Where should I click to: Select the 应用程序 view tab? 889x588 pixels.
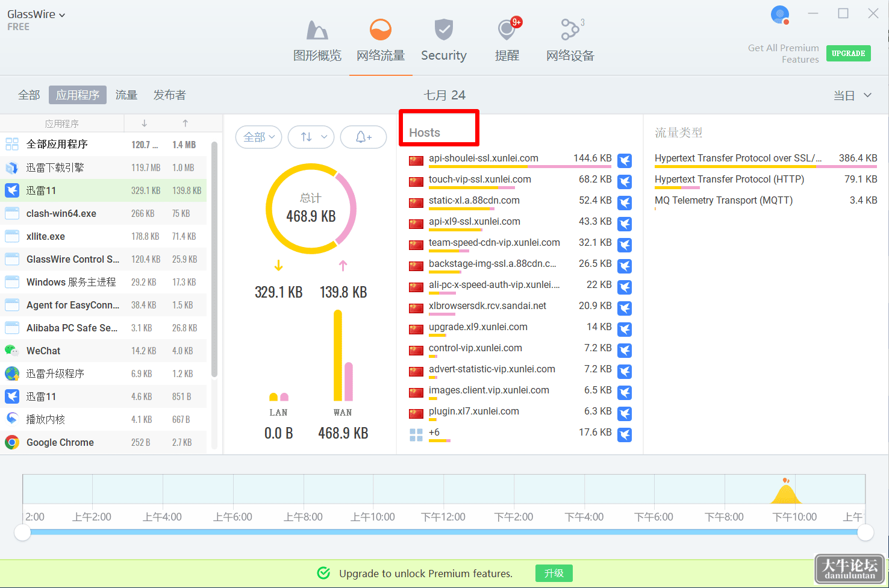pos(78,95)
